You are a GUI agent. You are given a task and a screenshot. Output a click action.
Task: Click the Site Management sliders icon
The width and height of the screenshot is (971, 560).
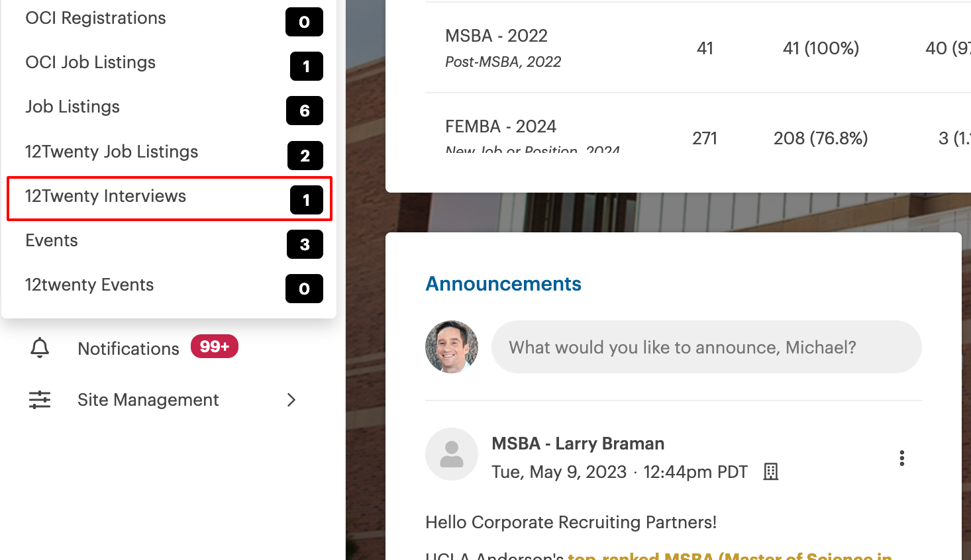point(40,400)
